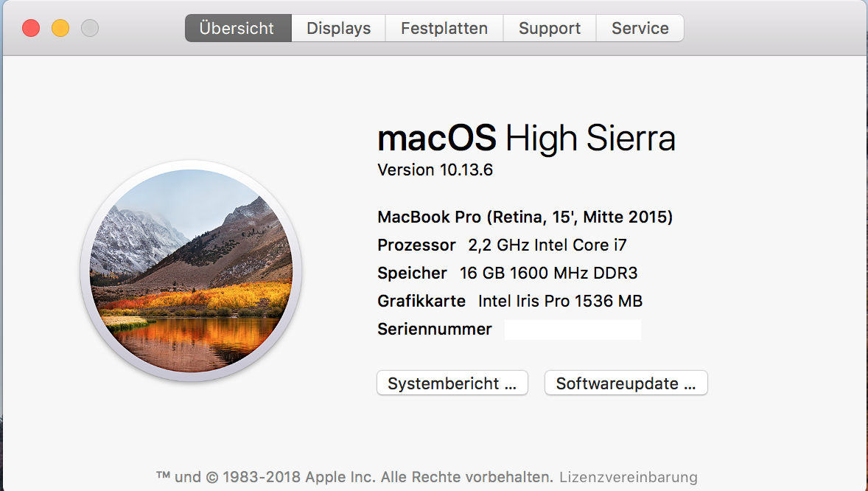This screenshot has height=491, width=868.
Task: Click the Prozessor 2,2 GHz Intel Core i7 line
Action: pyautogui.click(x=502, y=245)
